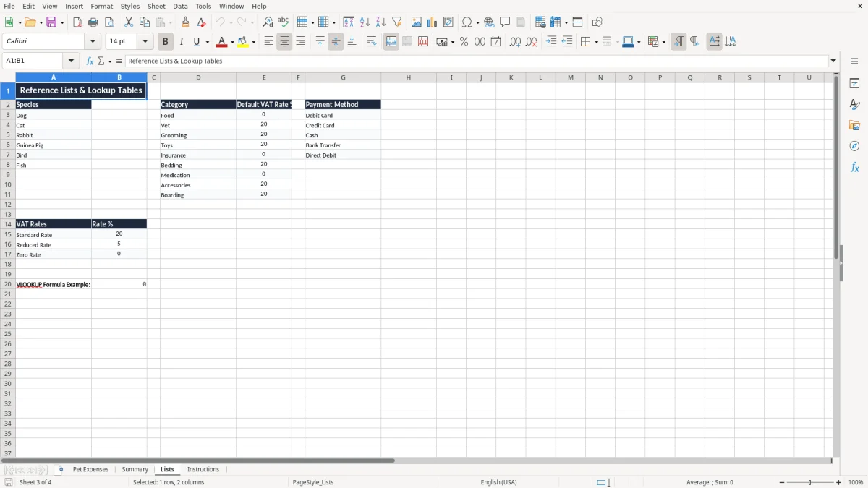The image size is (868, 488).
Task: Toggle Align Left
Action: (268, 42)
